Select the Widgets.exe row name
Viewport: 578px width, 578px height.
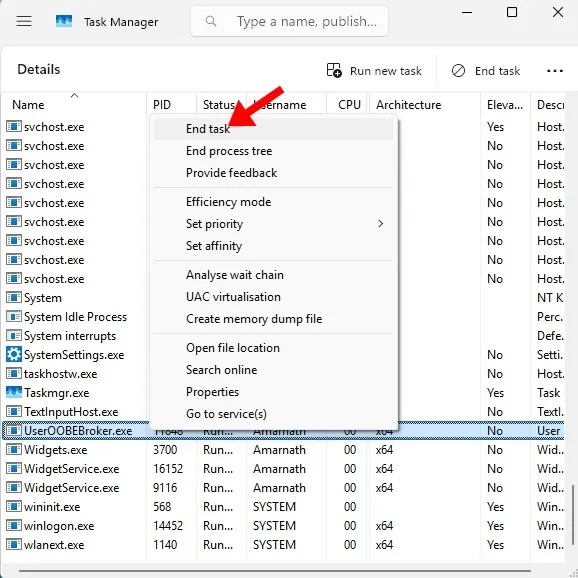pyautogui.click(x=56, y=450)
